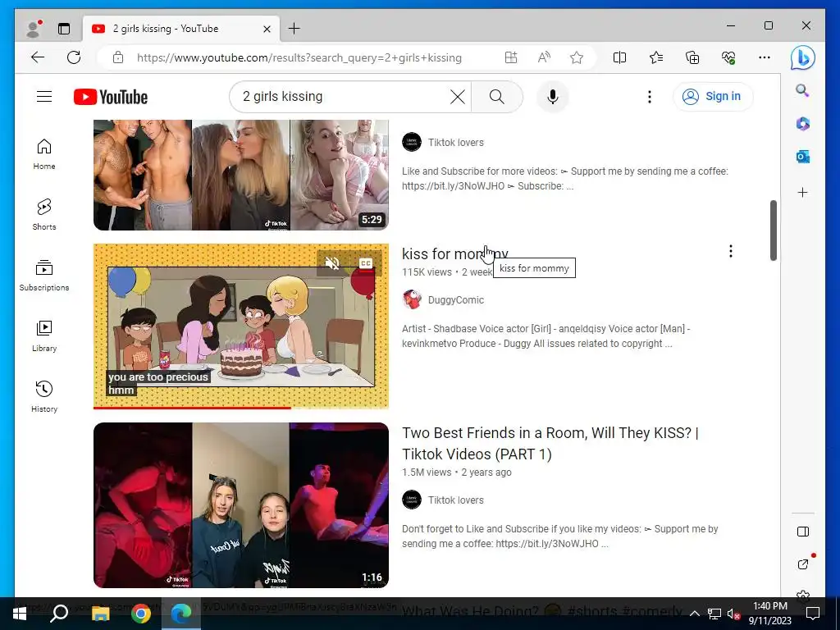Launch File Explorer from the taskbar
Viewport: 840px width, 630px height.
tap(100, 614)
